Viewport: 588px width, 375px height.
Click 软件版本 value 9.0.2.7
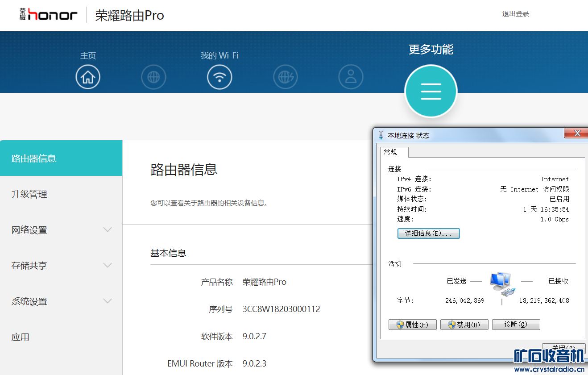click(254, 336)
